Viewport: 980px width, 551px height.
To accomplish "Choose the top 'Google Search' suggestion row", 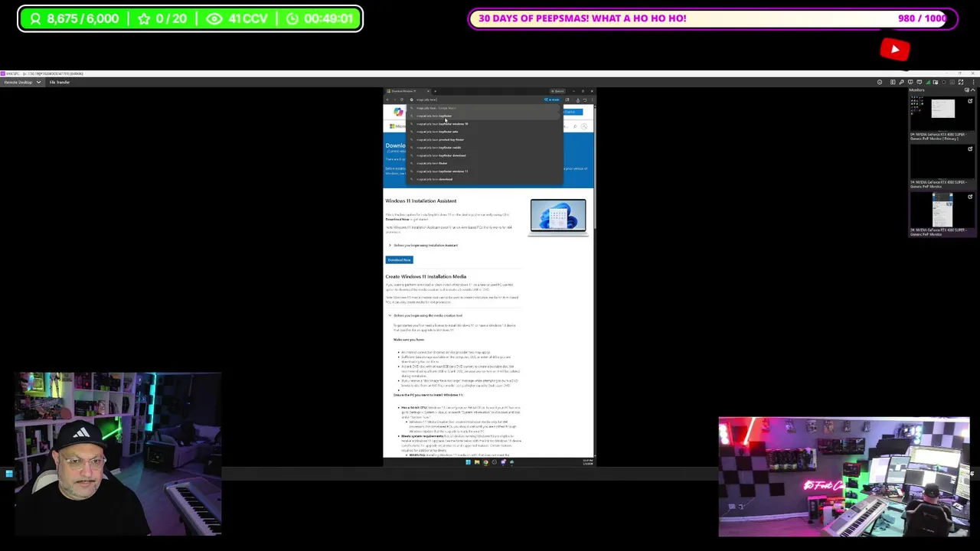I will tap(484, 108).
